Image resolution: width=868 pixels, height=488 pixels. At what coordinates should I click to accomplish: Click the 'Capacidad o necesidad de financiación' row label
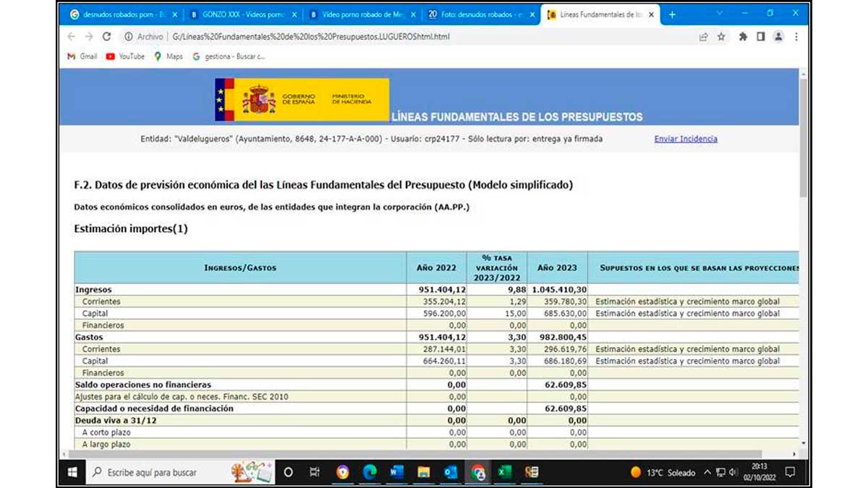[x=154, y=408]
